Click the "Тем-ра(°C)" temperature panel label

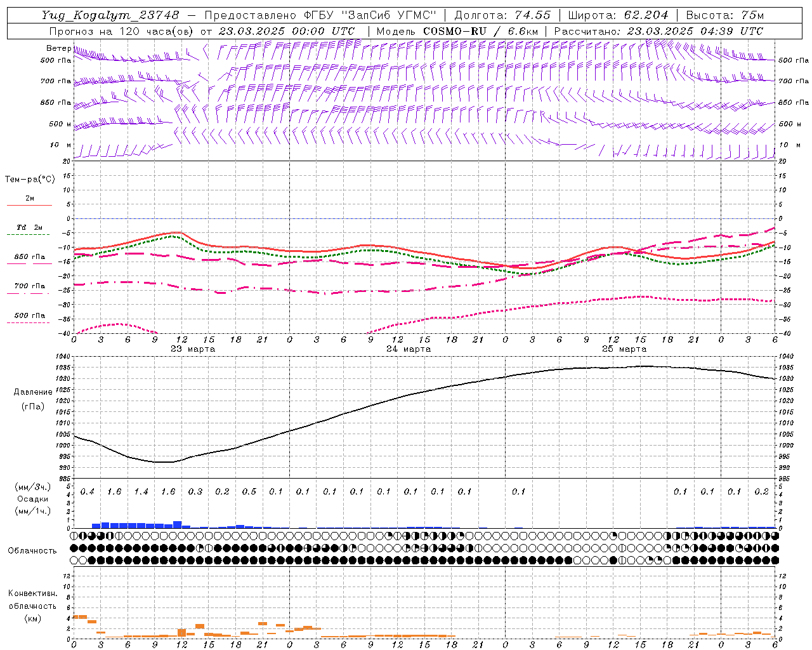coord(30,180)
